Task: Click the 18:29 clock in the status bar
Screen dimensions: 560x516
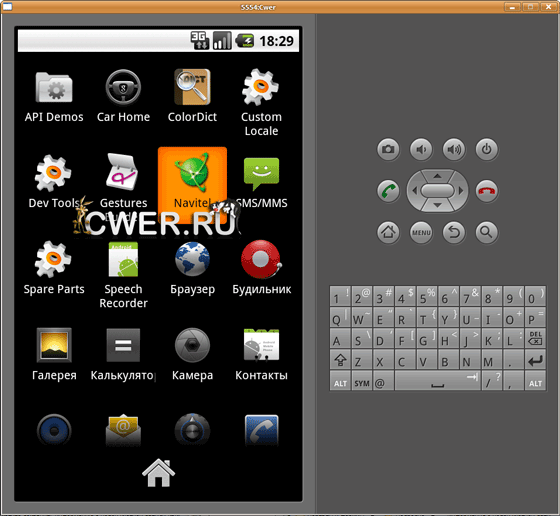Action: (x=276, y=41)
